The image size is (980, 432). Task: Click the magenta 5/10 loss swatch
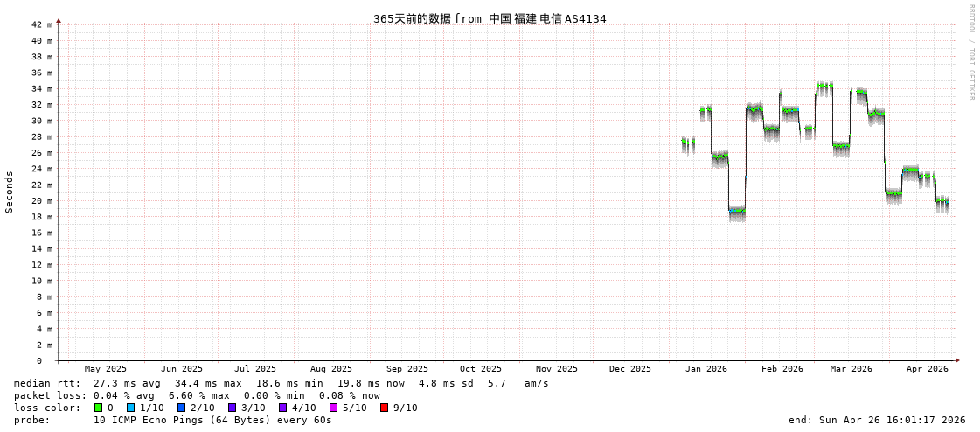coord(334,408)
